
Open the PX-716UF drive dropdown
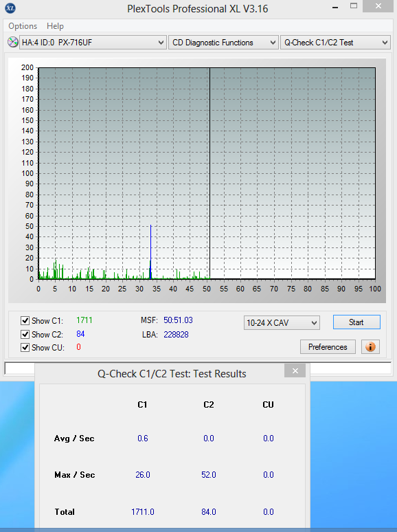point(93,43)
